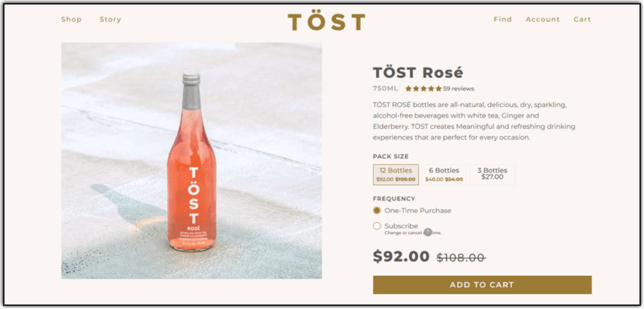644x309 pixels.
Task: Click the TÖST Rosé product title
Action: click(418, 72)
